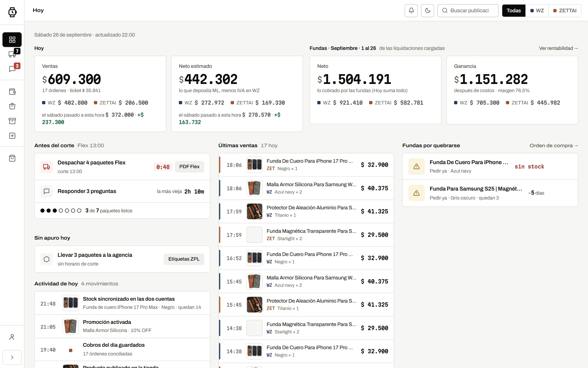Click the watch logo at top left
The height and width of the screenshot is (368, 588).
(12, 12)
